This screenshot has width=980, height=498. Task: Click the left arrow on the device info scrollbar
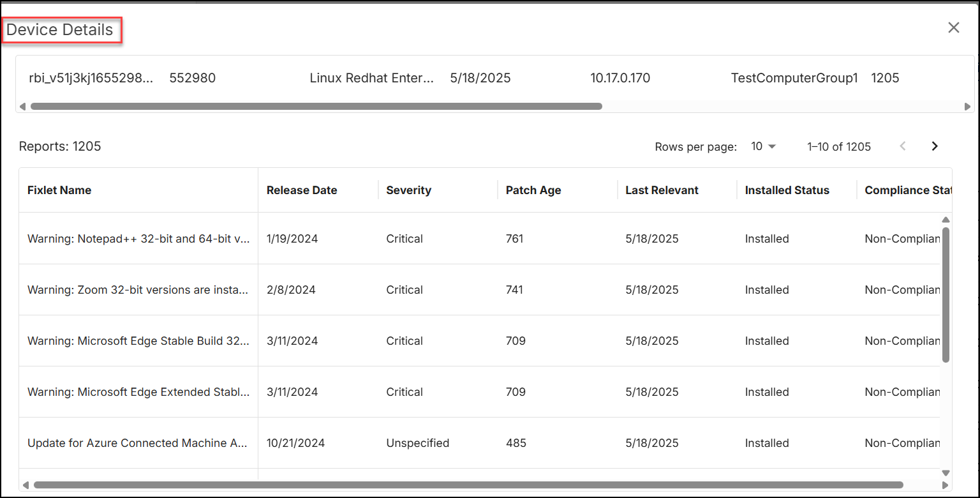[x=23, y=106]
